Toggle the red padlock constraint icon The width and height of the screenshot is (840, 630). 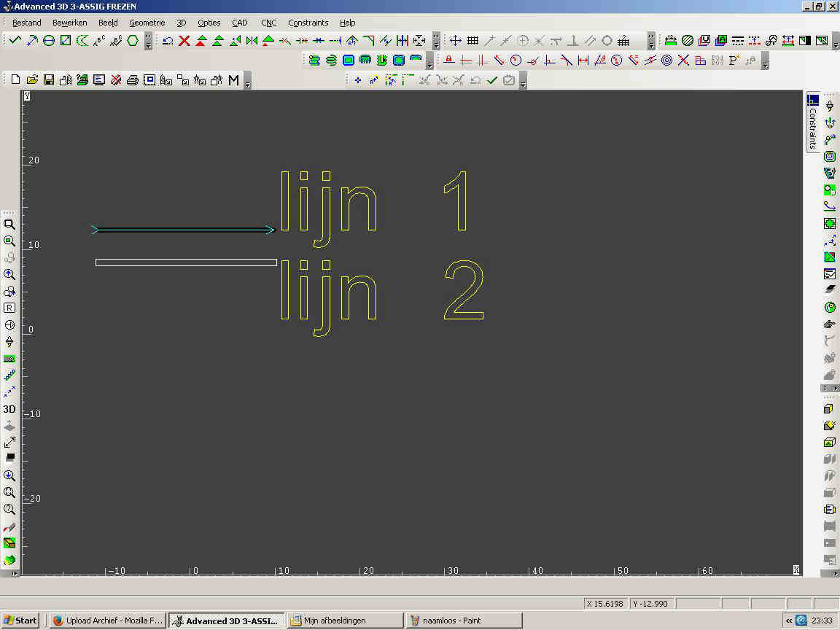(449, 61)
